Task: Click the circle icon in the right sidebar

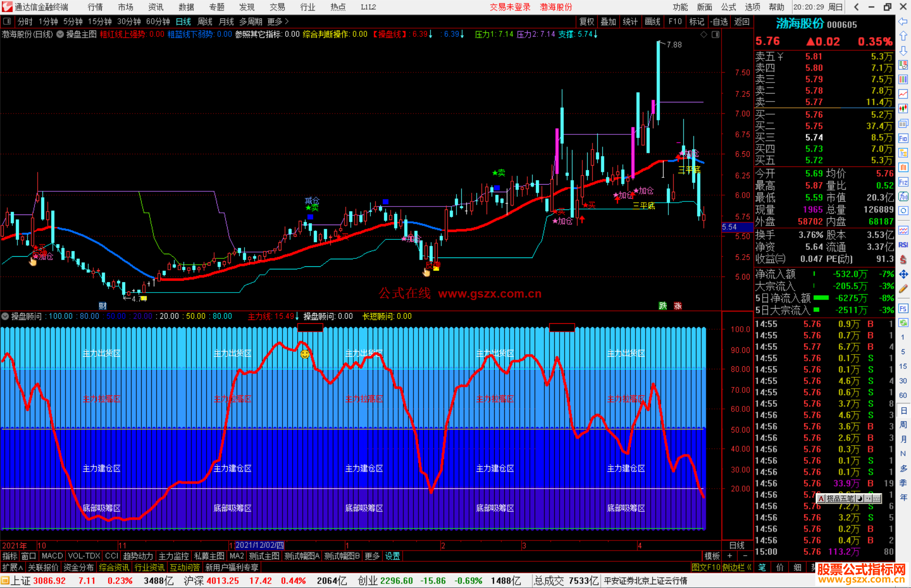Action: [903, 211]
